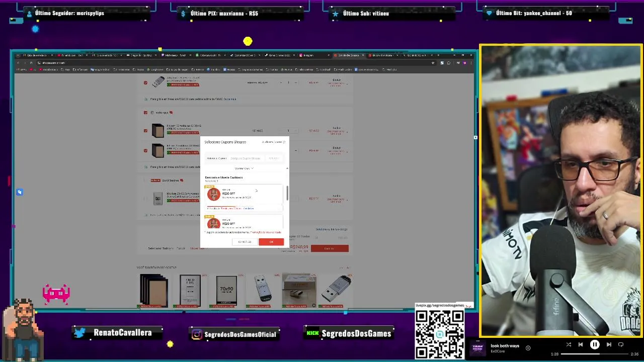Open the 'Ajuda em Cupons' help link
This screenshot has height=362, width=644.
(273, 142)
